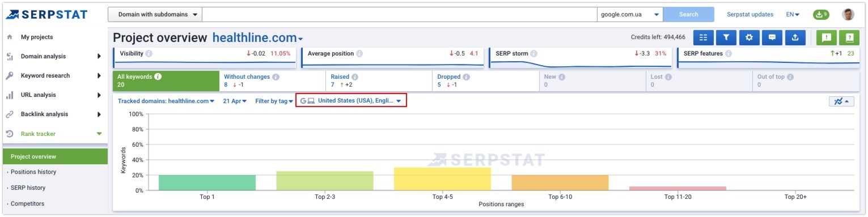The image size is (868, 217).
Task: Focus the domain search input field
Action: click(400, 15)
